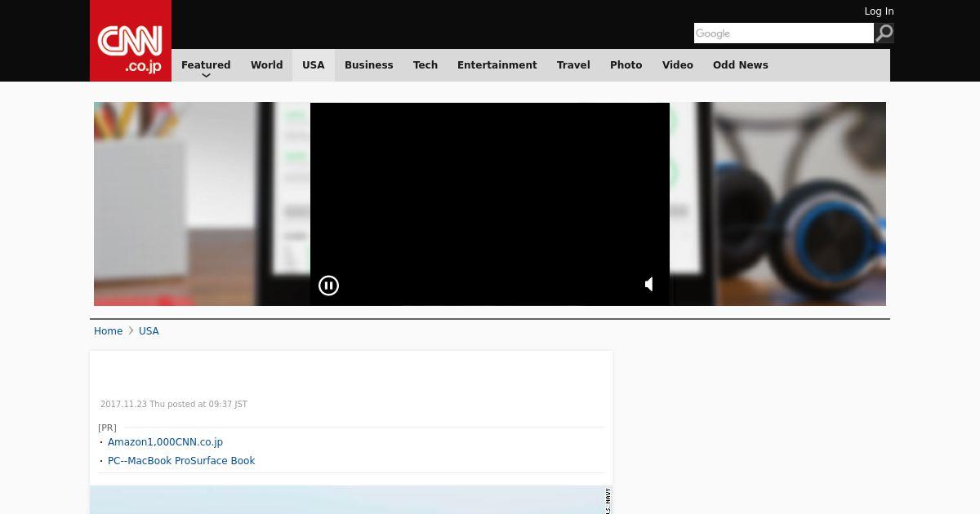This screenshot has width=980, height=514.
Task: Open the Photo section
Action: pyautogui.click(x=626, y=65)
